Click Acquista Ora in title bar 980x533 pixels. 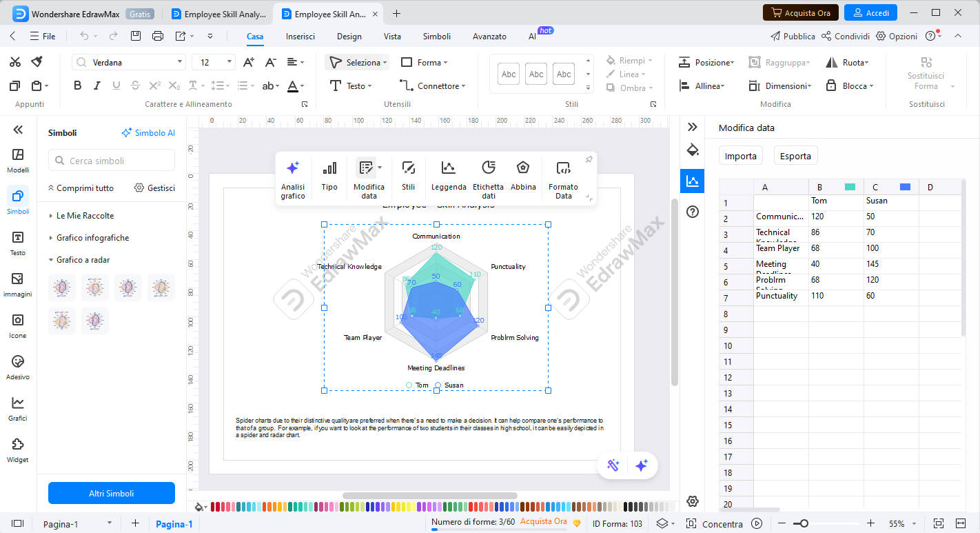pos(800,12)
